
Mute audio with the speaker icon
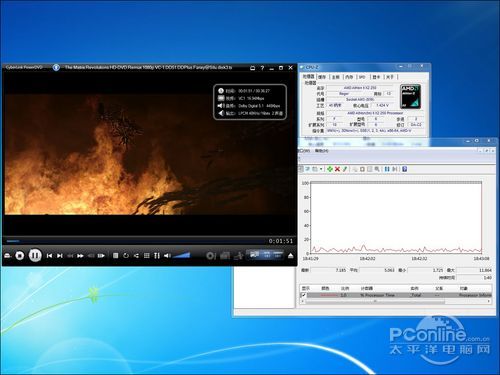pos(167,256)
